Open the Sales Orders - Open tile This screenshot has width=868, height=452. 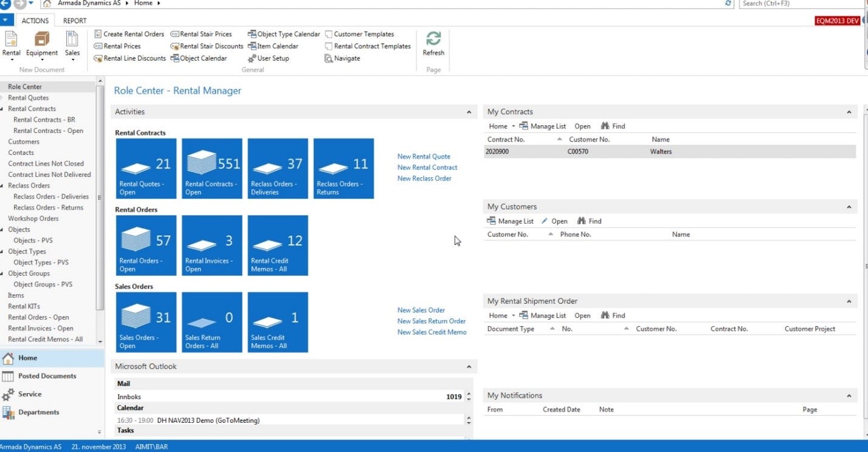[x=146, y=322]
